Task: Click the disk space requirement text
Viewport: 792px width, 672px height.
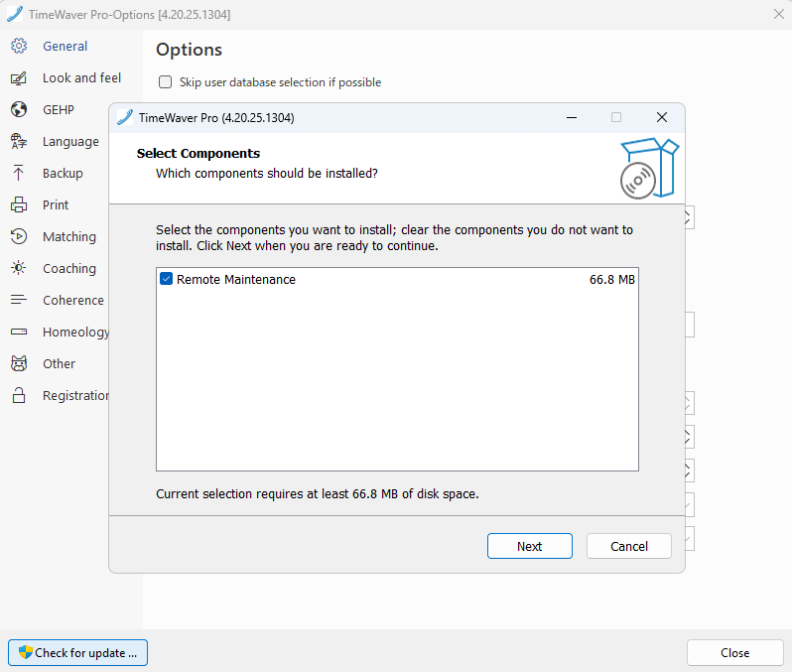Action: click(x=318, y=493)
